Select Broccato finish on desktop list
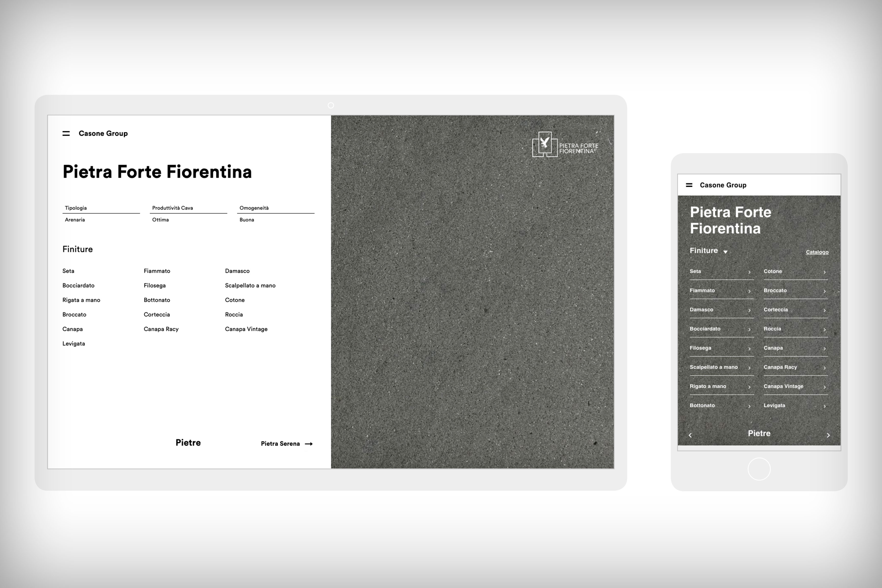882x588 pixels. click(x=74, y=315)
